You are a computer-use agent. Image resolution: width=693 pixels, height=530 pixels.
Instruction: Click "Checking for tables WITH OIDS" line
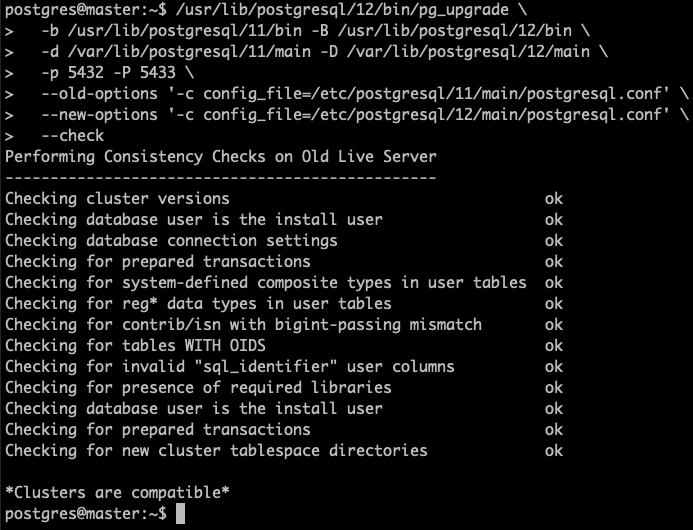135,346
